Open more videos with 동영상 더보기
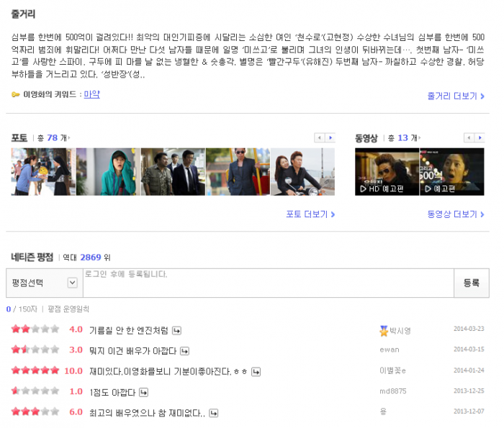This screenshot has width=504, height=428. [x=456, y=214]
